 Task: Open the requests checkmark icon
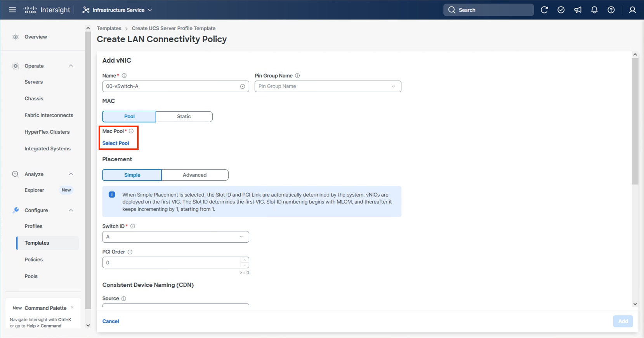click(561, 10)
